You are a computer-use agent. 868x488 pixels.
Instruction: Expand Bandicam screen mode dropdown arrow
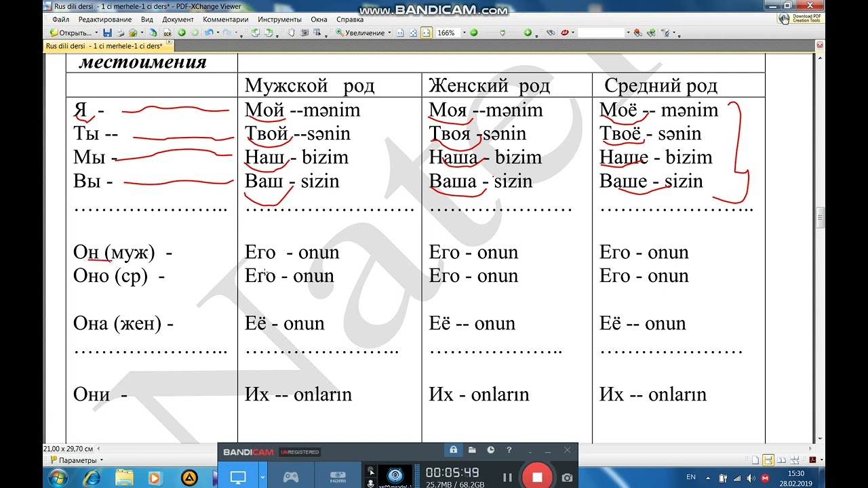tap(262, 477)
